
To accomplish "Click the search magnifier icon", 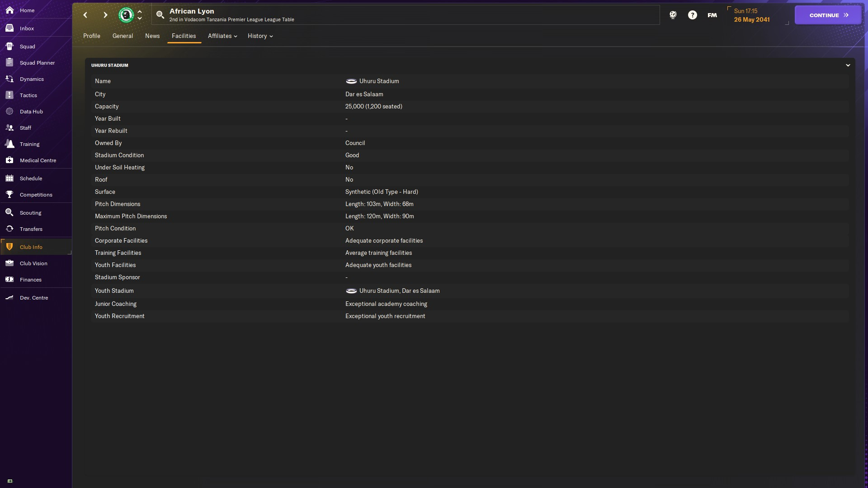I will pyautogui.click(x=160, y=15).
